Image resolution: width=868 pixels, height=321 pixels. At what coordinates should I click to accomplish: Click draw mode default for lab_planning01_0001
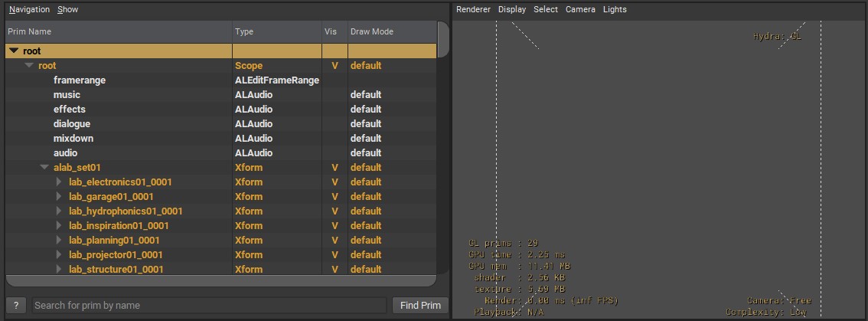tap(365, 240)
